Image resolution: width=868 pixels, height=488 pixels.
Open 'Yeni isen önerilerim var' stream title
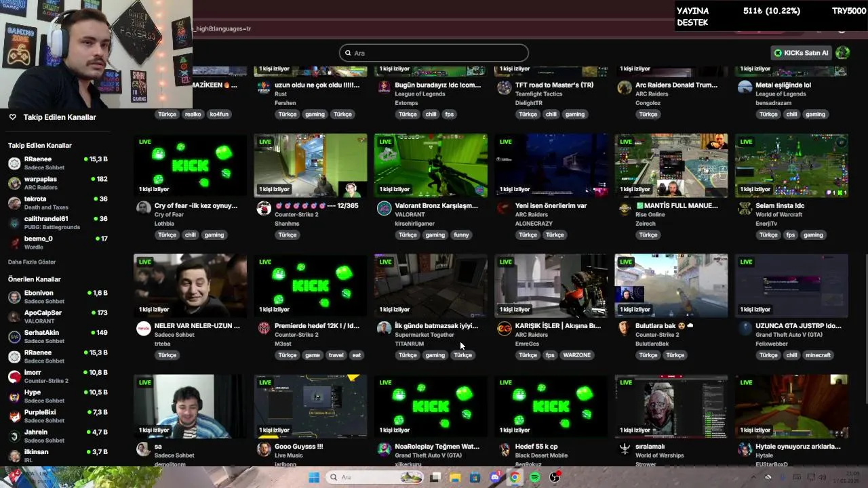point(551,205)
